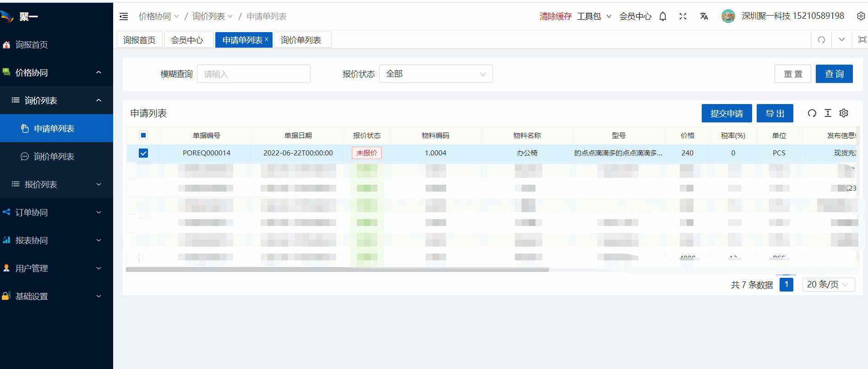Switch to the 询价单列表 tab
This screenshot has width=868, height=369.
coord(301,40)
